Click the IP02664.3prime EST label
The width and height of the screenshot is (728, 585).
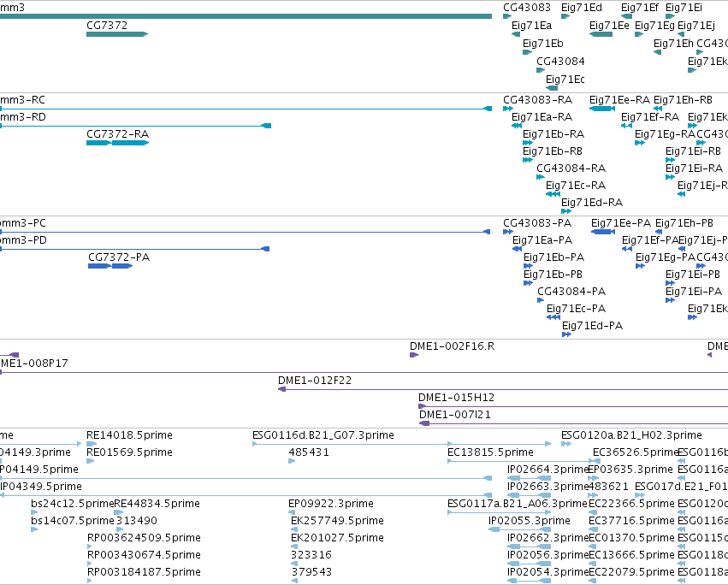click(547, 470)
